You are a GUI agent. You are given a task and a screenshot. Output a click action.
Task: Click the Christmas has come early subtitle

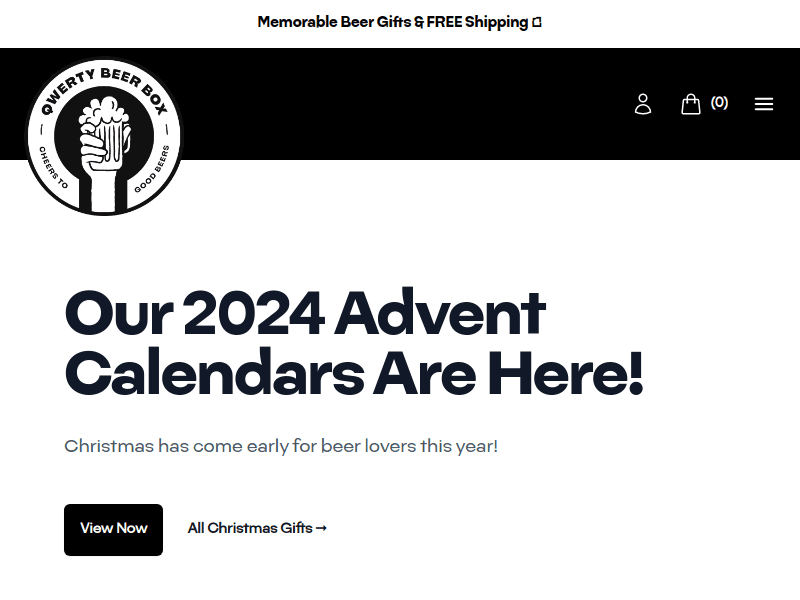click(281, 446)
